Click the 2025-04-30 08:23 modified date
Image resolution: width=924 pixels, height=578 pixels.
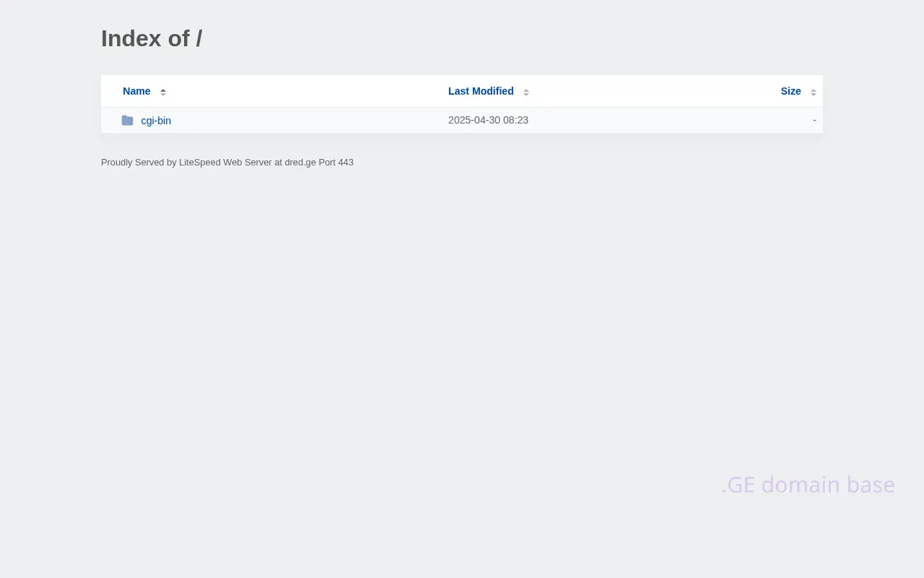tap(488, 120)
